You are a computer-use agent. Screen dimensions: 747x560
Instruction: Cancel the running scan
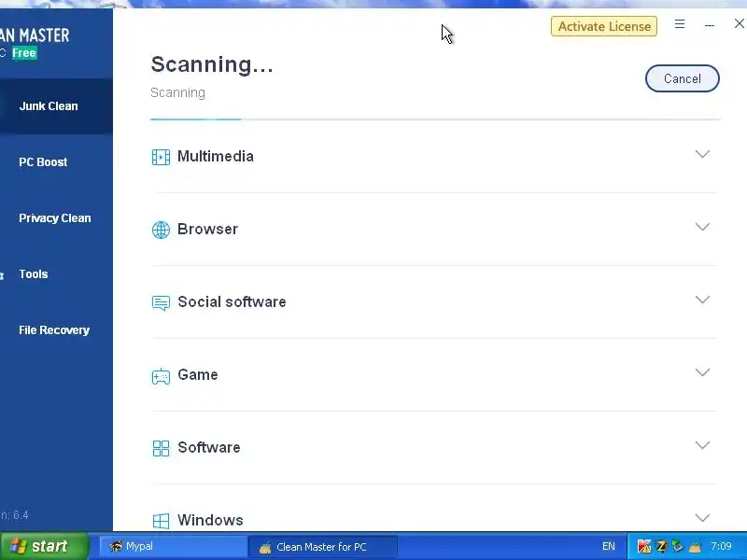click(683, 78)
